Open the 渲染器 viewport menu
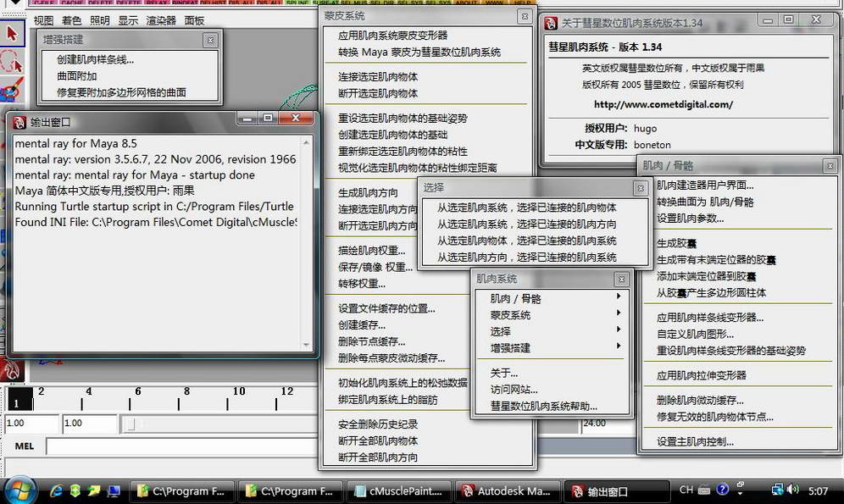The image size is (844, 504). point(161,20)
